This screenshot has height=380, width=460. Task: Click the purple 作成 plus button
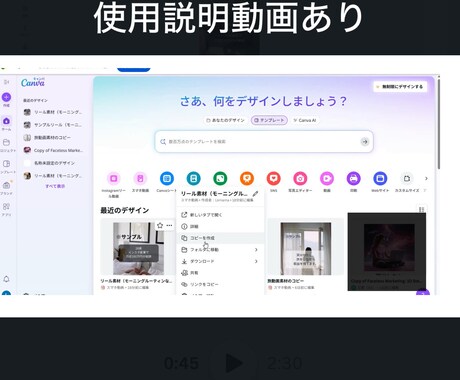pos(6,97)
